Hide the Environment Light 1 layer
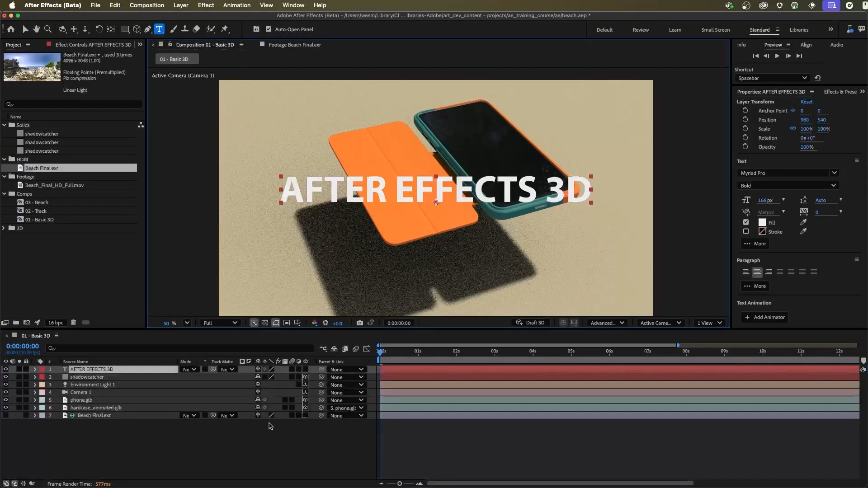 coord(5,385)
